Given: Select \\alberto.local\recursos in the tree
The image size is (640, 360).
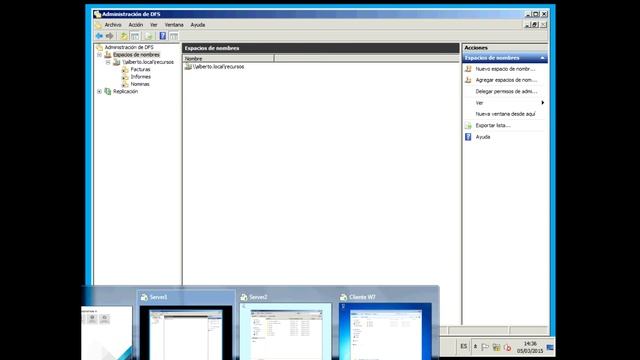Looking at the screenshot, I should 148,62.
